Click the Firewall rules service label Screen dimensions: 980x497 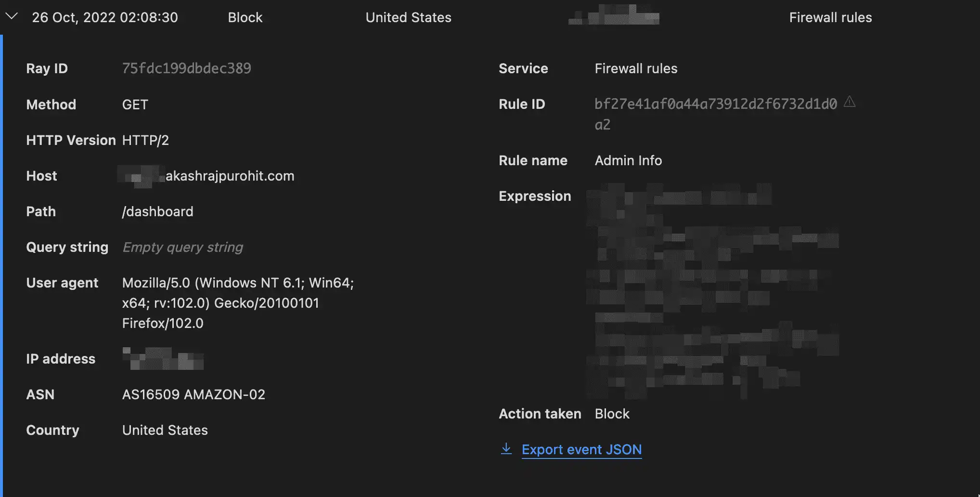coord(636,68)
